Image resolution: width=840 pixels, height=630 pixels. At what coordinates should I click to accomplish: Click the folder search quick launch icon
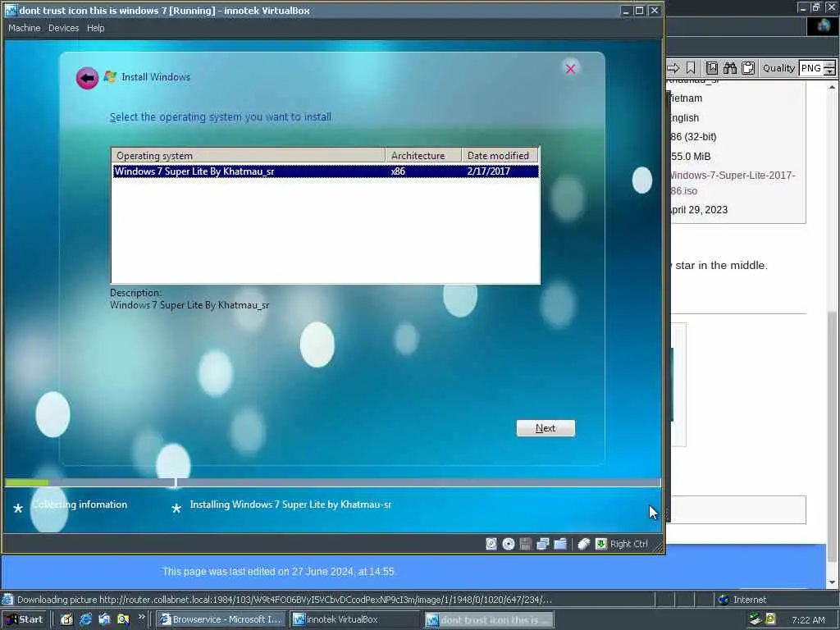[x=123, y=619]
